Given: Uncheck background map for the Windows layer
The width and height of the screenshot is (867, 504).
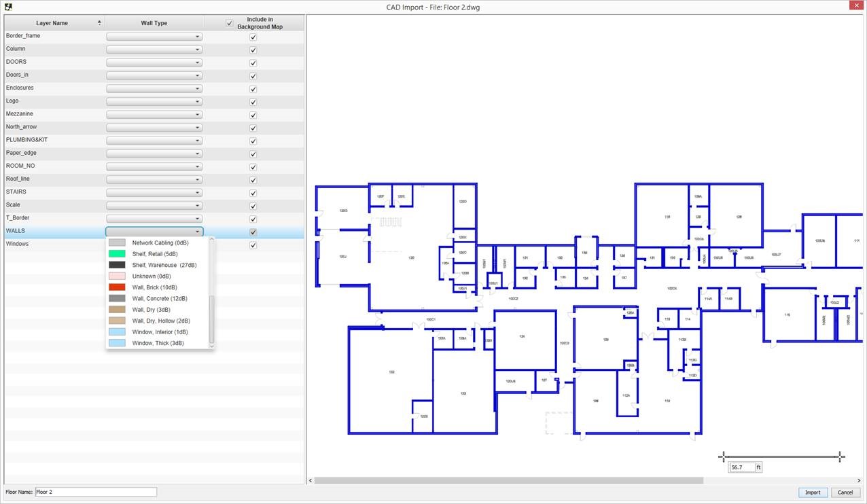Looking at the screenshot, I should pyautogui.click(x=253, y=245).
